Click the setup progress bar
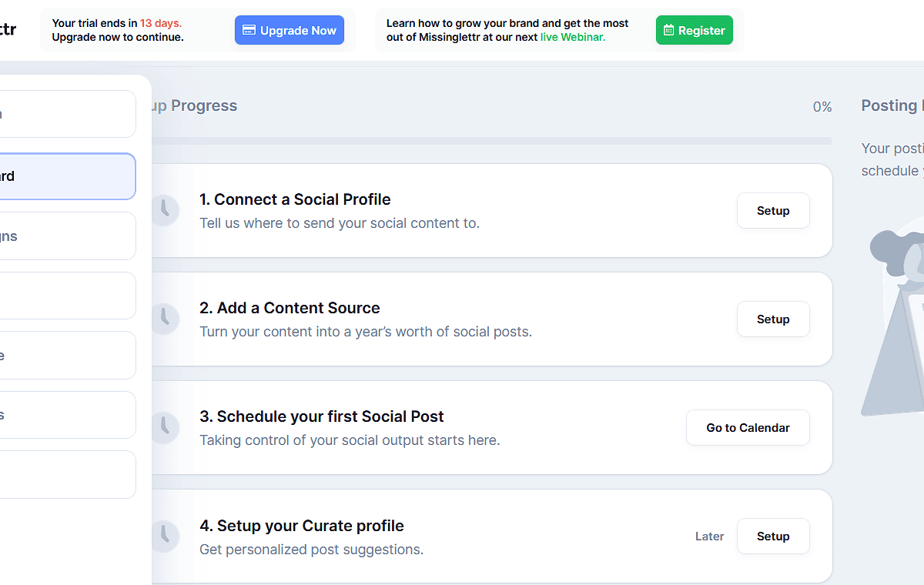Viewport: 924px width, 585px height. pyautogui.click(x=491, y=141)
